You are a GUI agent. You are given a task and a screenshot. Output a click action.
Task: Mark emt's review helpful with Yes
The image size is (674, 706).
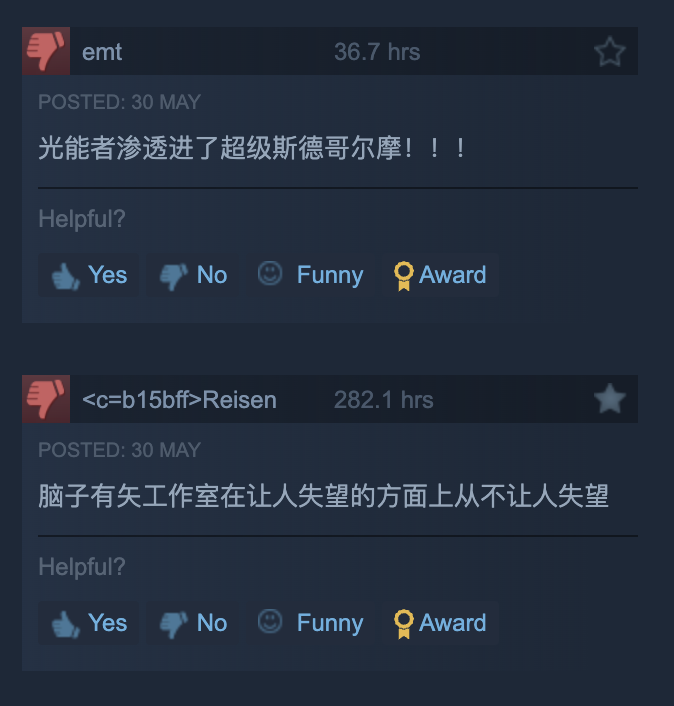coord(89,275)
